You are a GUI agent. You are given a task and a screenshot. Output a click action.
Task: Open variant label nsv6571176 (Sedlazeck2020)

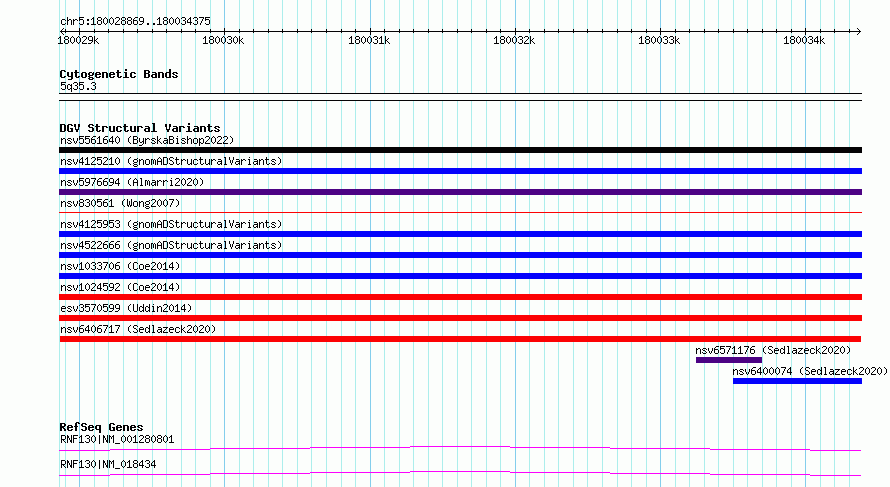coord(773,350)
